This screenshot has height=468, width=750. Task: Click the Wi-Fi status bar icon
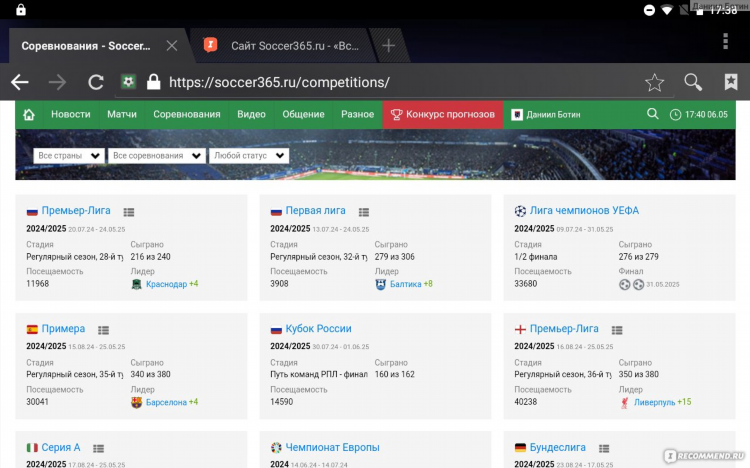[666, 10]
